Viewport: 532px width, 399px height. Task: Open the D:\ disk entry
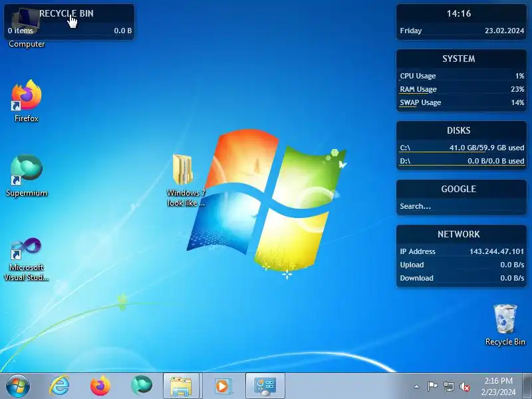(x=462, y=161)
